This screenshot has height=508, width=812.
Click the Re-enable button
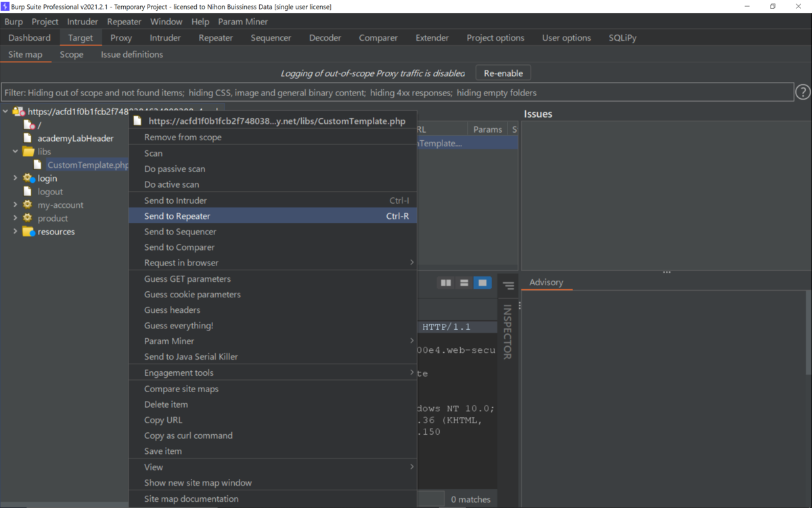pyautogui.click(x=503, y=73)
